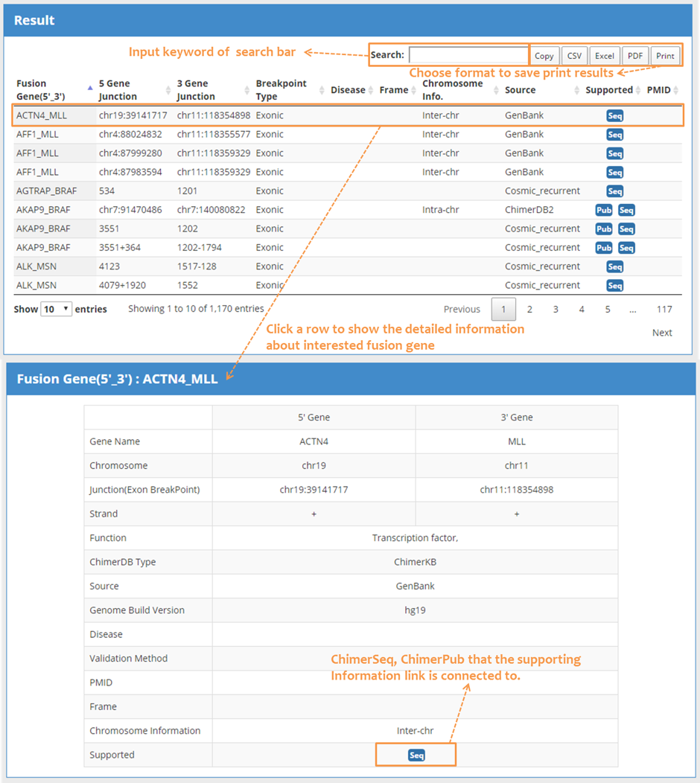Sort by Fusion Gene(5'_3') column
Viewport: 700px width, 783px height.
tap(54, 90)
